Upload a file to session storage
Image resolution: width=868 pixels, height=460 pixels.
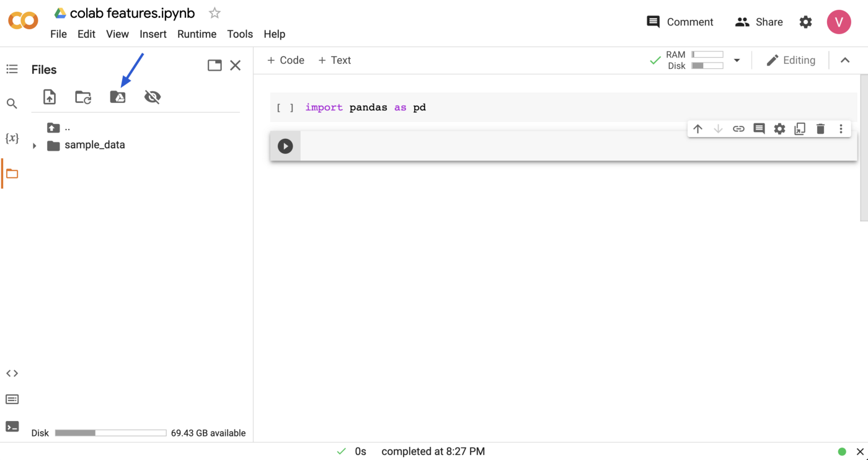pyautogui.click(x=50, y=97)
